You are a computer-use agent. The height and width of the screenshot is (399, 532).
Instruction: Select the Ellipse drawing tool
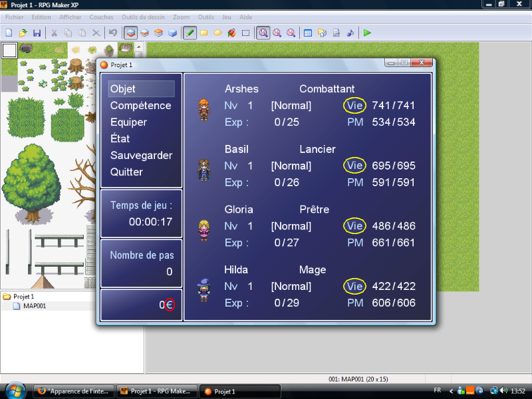218,33
